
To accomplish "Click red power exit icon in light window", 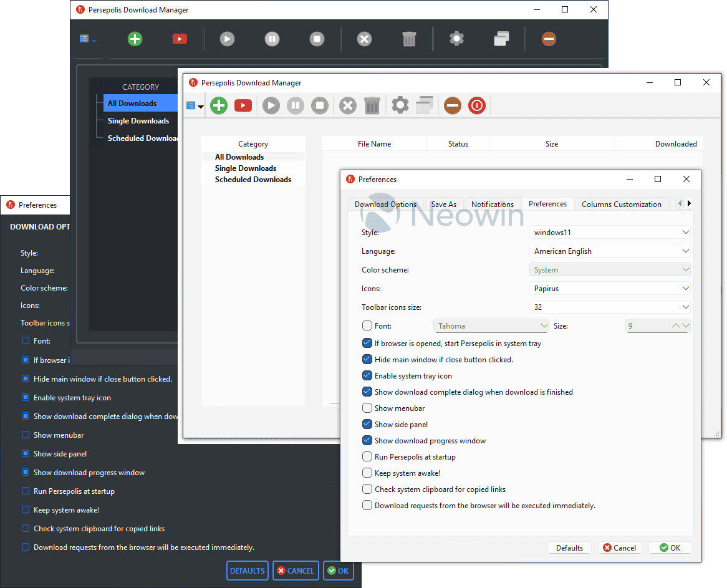I will coord(476,106).
